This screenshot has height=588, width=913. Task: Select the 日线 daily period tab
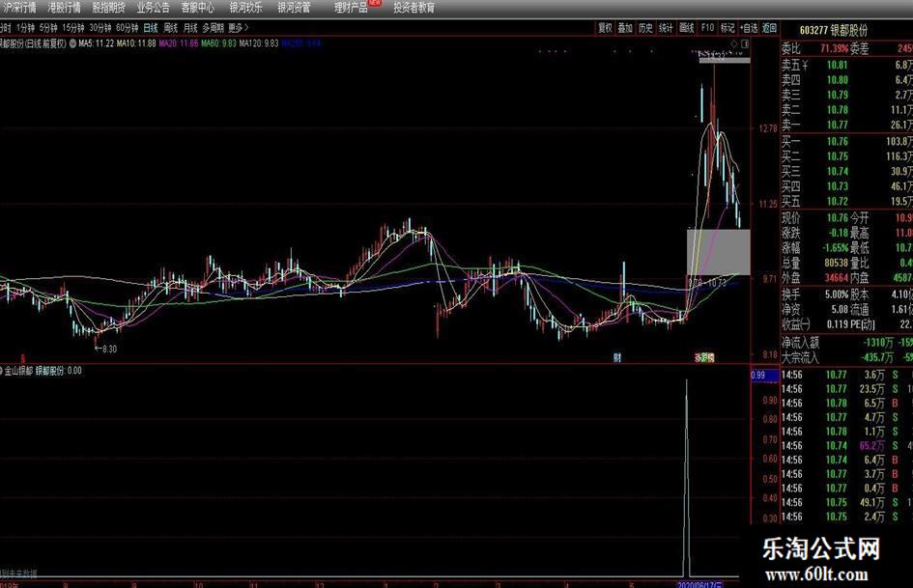click(151, 27)
